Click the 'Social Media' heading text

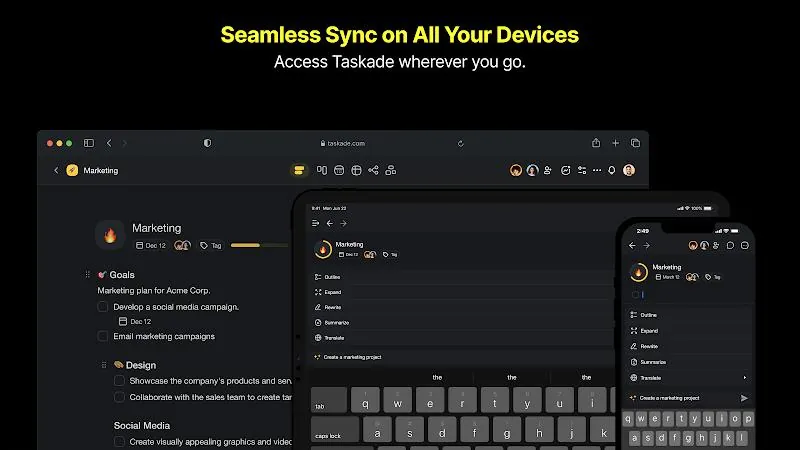[142, 426]
